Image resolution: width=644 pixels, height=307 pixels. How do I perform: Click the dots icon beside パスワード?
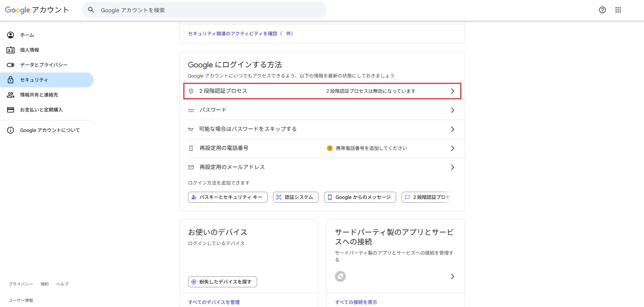click(191, 110)
